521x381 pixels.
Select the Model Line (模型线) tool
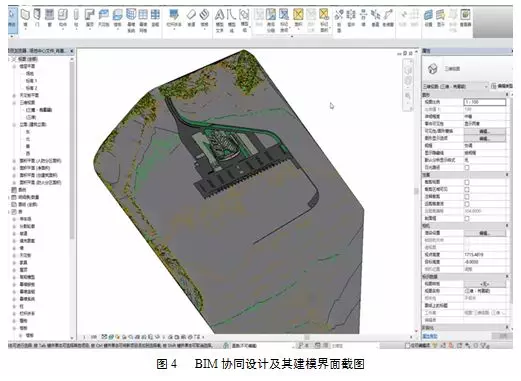click(x=231, y=21)
